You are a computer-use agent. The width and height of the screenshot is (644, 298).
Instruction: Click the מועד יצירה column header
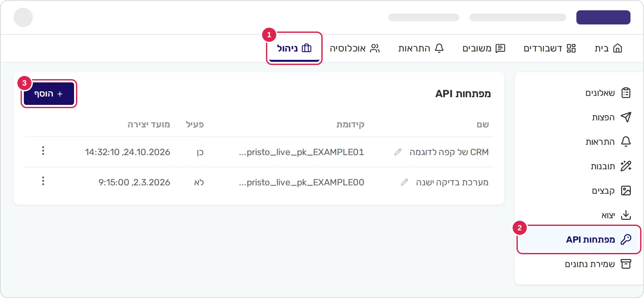[149, 125]
